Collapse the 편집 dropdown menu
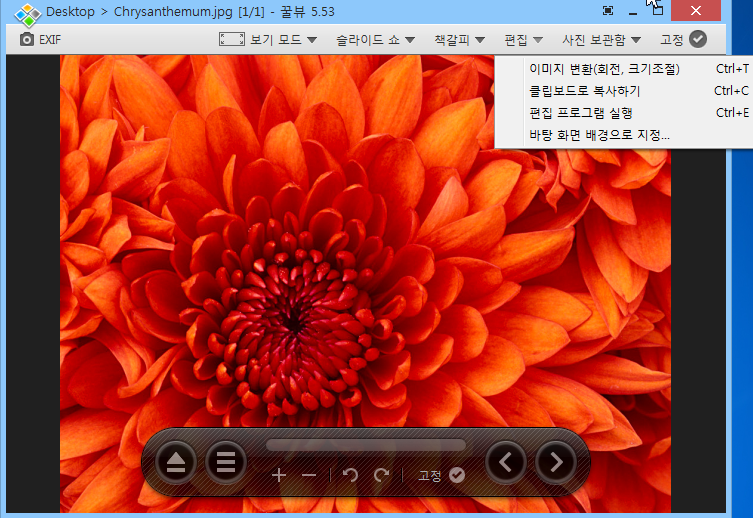Viewport: 753px width, 518px height. coord(523,39)
